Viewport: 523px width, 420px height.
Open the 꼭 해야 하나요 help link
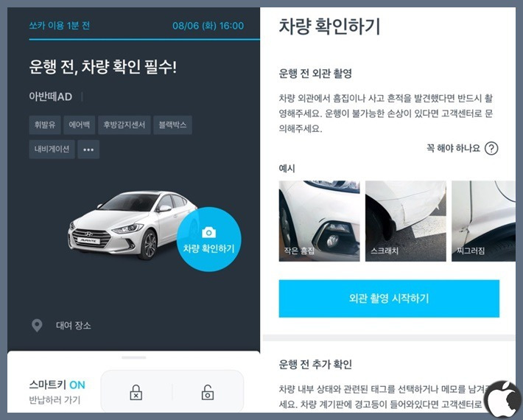tap(453, 148)
